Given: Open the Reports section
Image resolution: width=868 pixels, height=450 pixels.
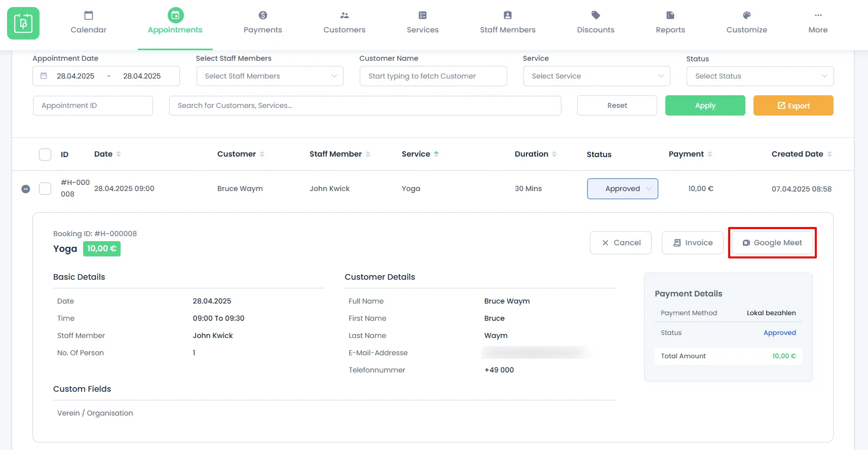Looking at the screenshot, I should [670, 23].
